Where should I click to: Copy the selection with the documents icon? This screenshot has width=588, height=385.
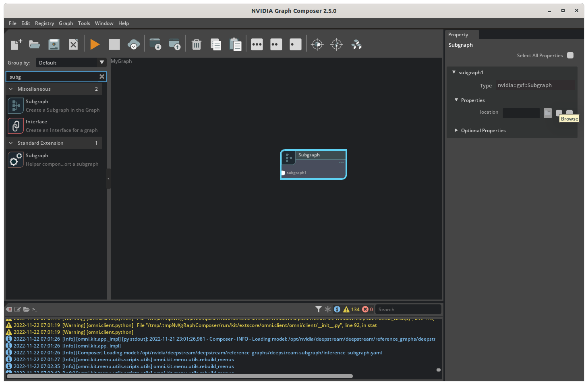[x=216, y=44]
